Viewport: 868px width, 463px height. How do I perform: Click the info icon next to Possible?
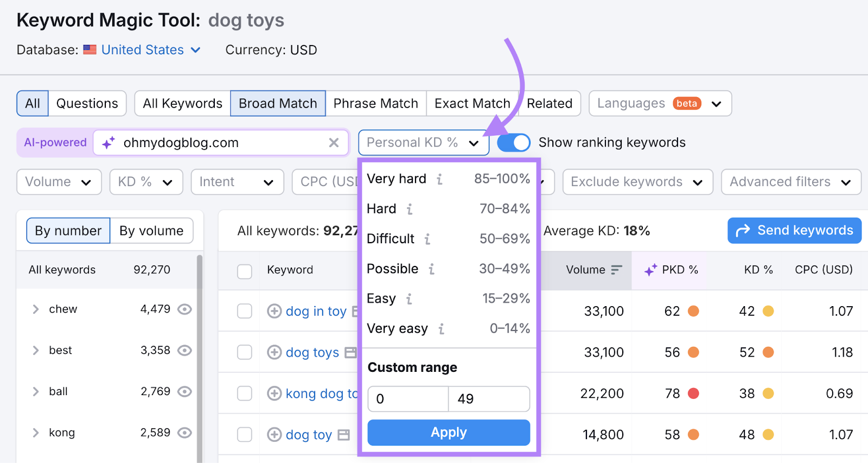431,269
